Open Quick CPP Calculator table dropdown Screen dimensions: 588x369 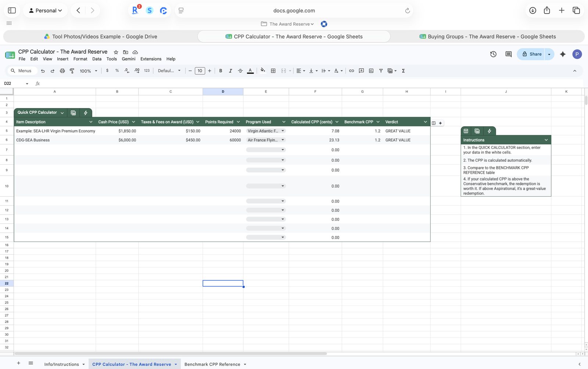[x=62, y=113]
